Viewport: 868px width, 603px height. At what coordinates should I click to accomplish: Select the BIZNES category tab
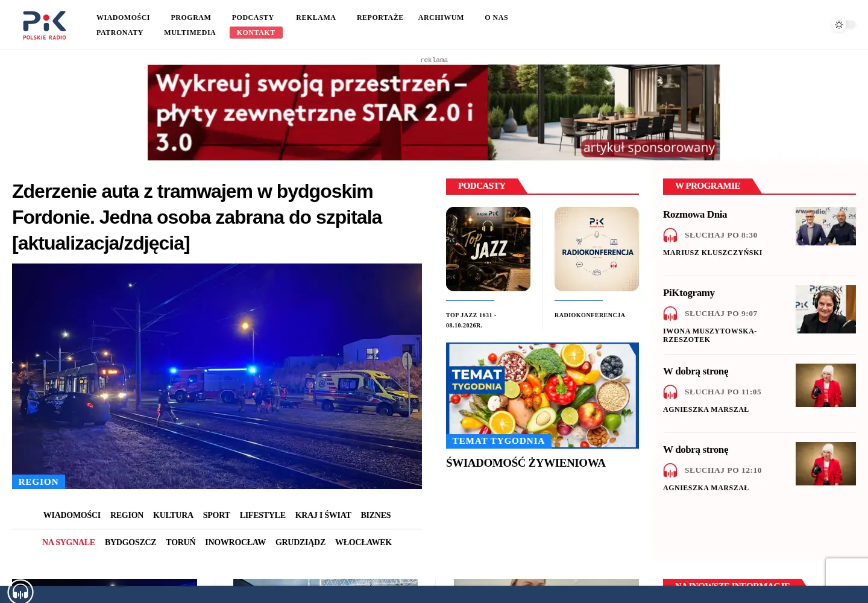[x=376, y=515]
